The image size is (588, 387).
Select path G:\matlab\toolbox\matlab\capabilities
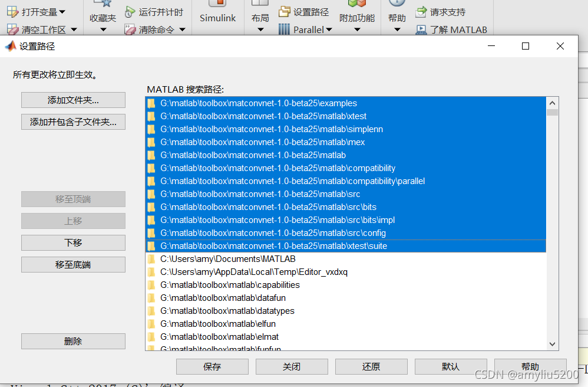[346, 285]
